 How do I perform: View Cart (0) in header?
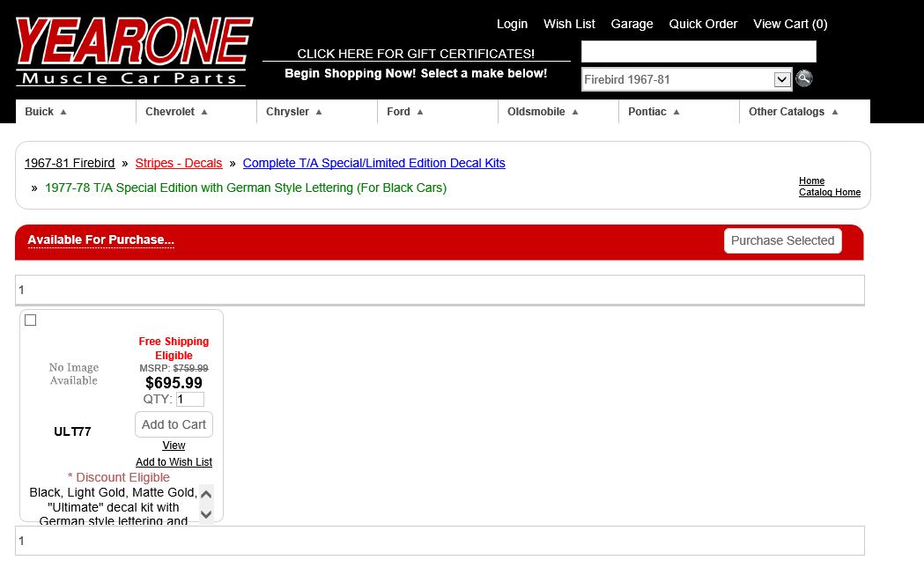coord(790,24)
